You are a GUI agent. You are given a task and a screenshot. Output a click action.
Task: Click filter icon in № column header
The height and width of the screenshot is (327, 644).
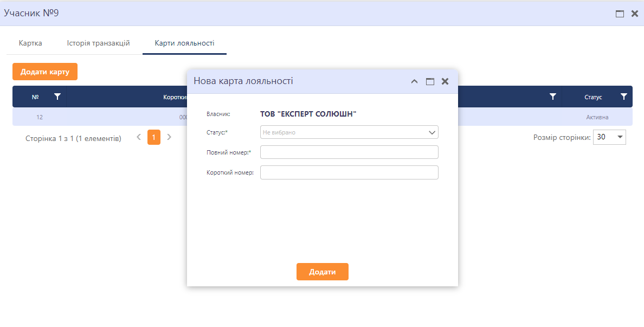point(57,97)
